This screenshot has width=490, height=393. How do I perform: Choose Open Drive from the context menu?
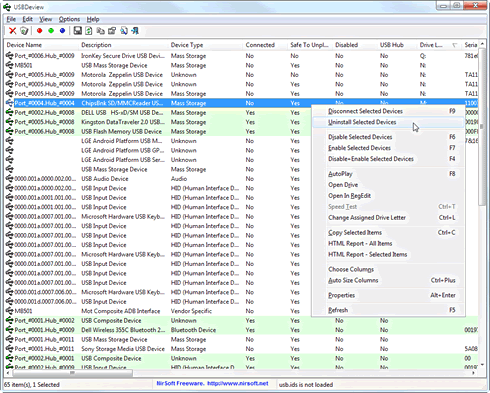tap(389, 185)
